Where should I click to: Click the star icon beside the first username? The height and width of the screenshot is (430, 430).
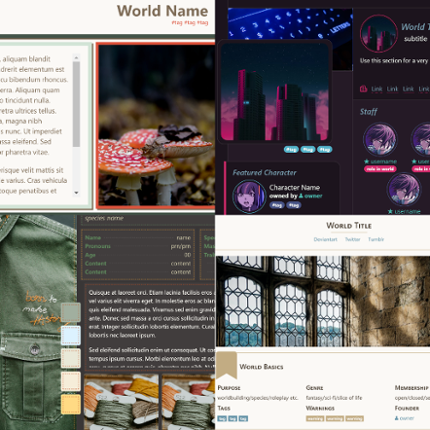point(367,161)
